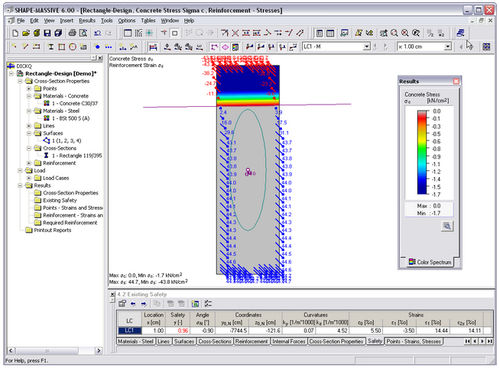The height and width of the screenshot is (370, 500).
Task: Open the File menu
Action: 21,21
